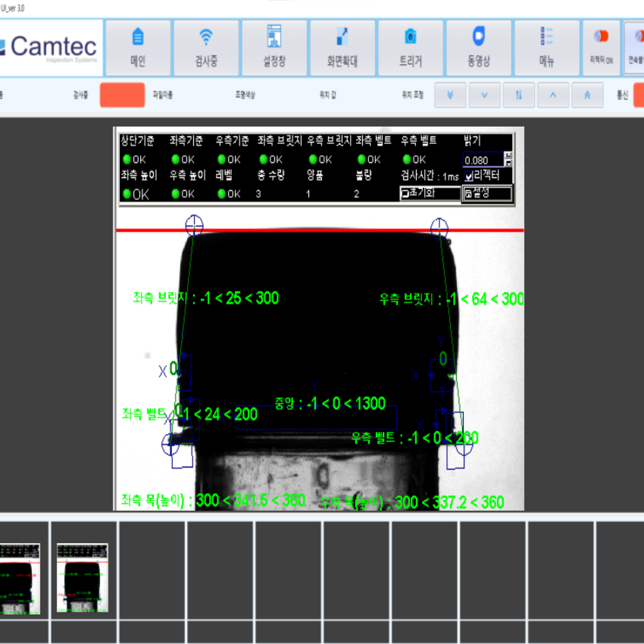Click the double-down chevron position button
The image size is (644, 644).
coord(450,95)
